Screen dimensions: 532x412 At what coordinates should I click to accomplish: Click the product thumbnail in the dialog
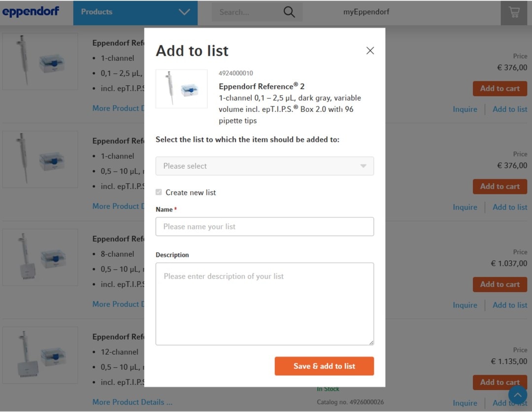pyautogui.click(x=181, y=89)
